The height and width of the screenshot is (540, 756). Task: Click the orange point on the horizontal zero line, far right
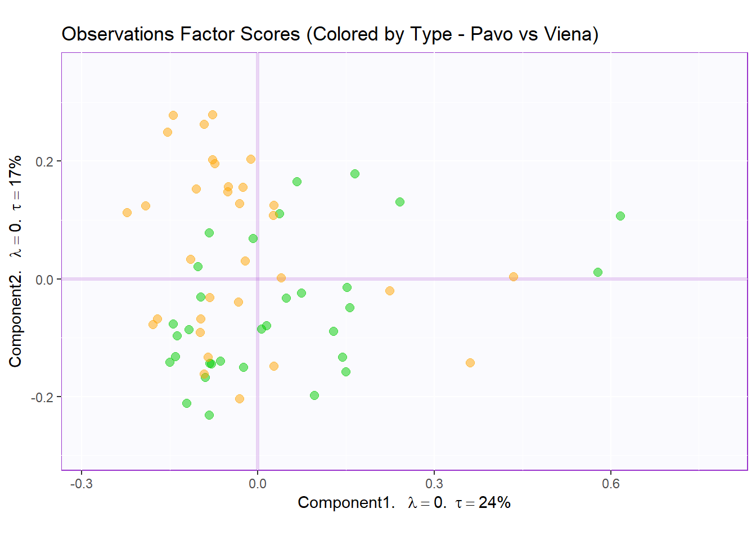[x=513, y=277]
